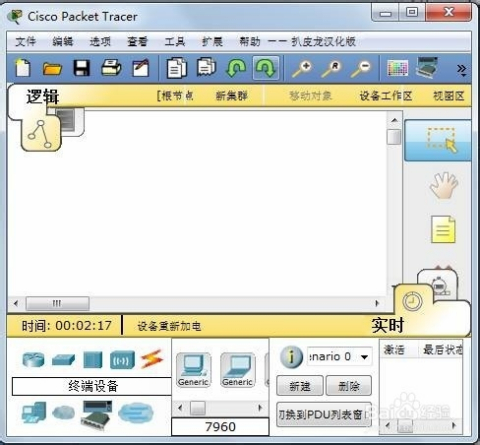This screenshot has height=445, width=480.
Task: Click the Zoom In magnifier icon
Action: (302, 68)
